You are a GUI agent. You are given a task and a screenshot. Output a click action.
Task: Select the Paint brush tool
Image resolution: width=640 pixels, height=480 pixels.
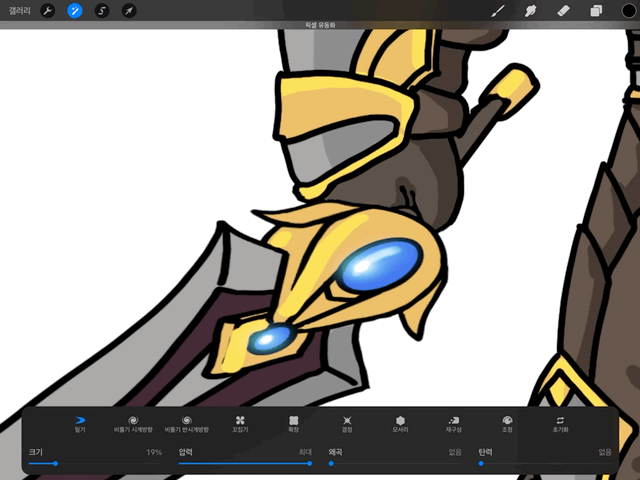[498, 11]
